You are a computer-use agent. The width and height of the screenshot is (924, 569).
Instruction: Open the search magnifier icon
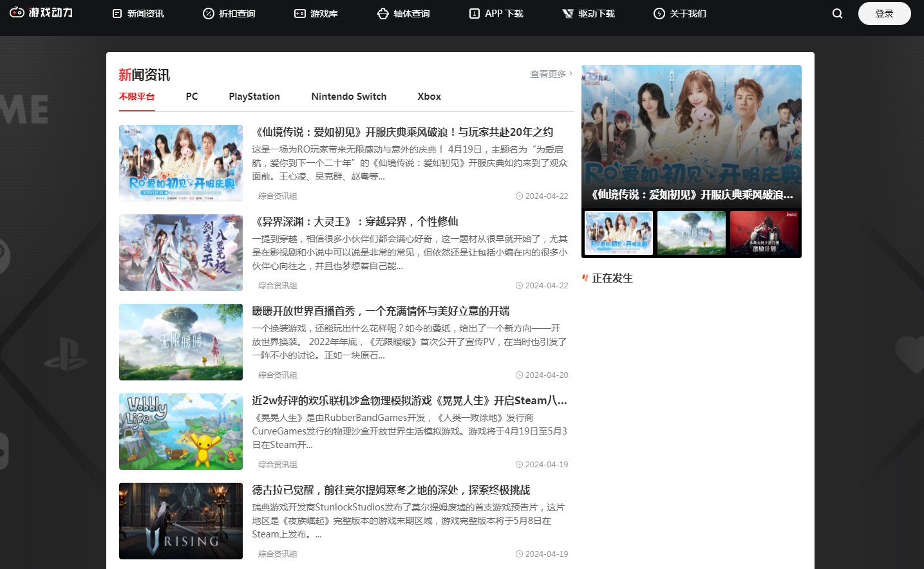point(837,14)
